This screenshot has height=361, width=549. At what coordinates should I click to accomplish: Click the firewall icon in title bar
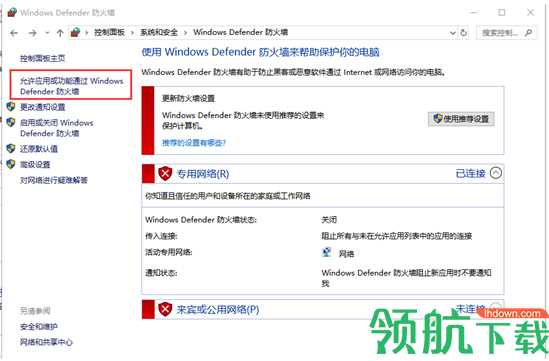pyautogui.click(x=12, y=13)
